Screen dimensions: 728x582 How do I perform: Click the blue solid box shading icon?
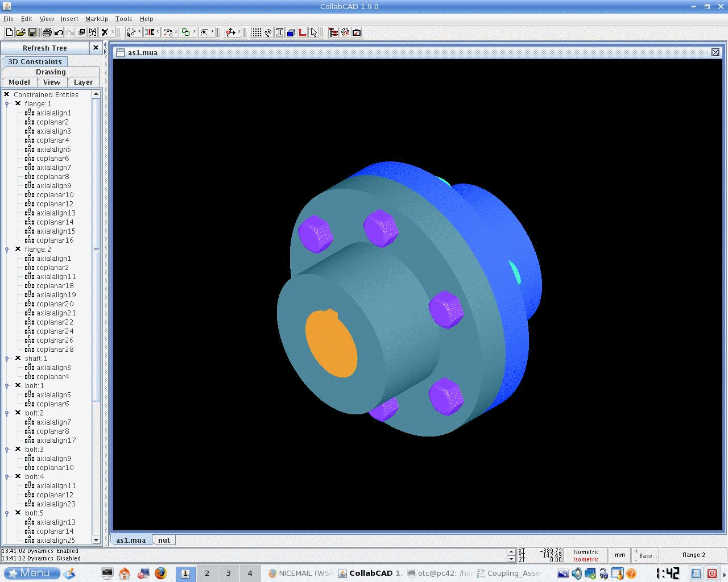[291, 32]
